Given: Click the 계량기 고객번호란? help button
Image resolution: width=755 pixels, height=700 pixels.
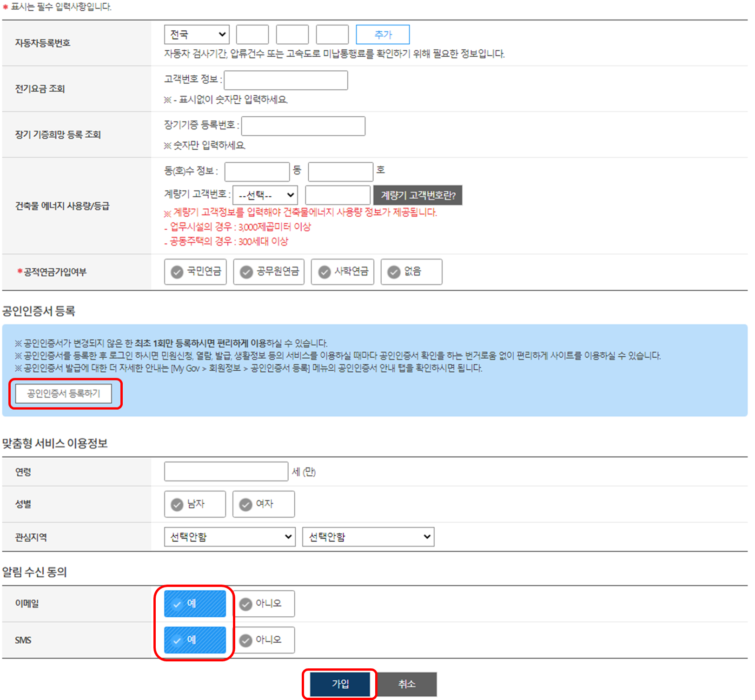Looking at the screenshot, I should (x=417, y=195).
